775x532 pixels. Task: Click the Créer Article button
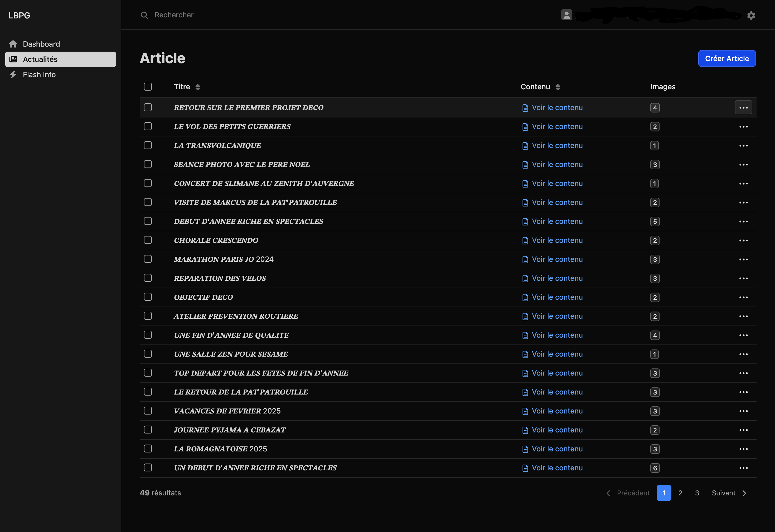[x=727, y=59]
